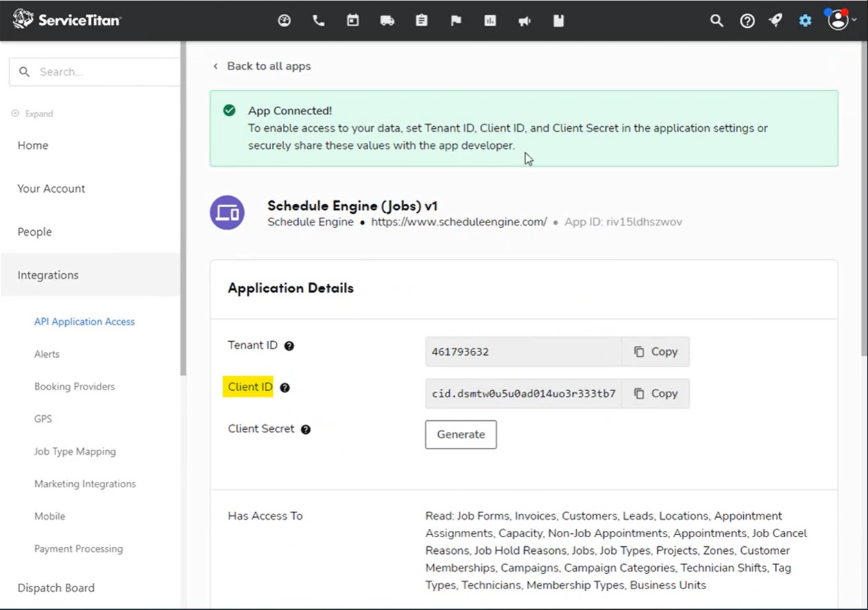Select Alerts under Integrations

(x=47, y=354)
